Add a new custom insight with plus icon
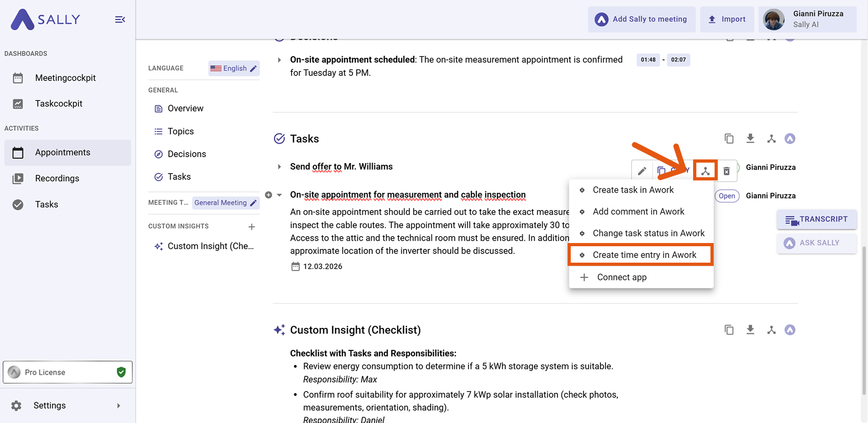This screenshot has height=423, width=868. [252, 227]
